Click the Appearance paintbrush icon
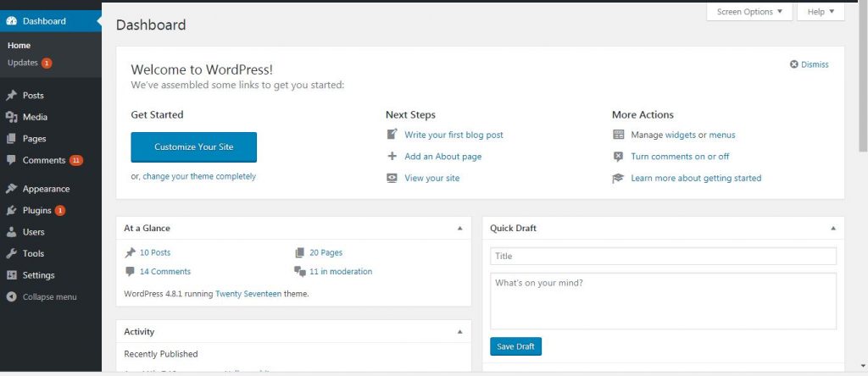 click(x=11, y=189)
